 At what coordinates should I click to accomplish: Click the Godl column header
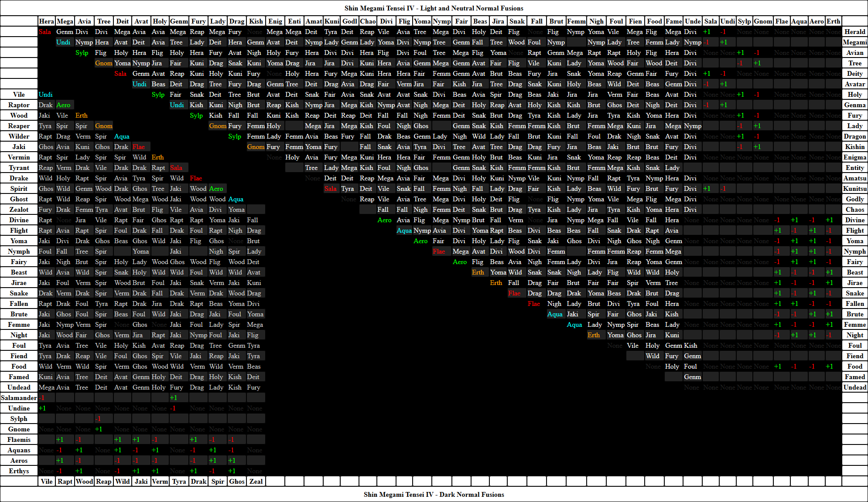[349, 21]
